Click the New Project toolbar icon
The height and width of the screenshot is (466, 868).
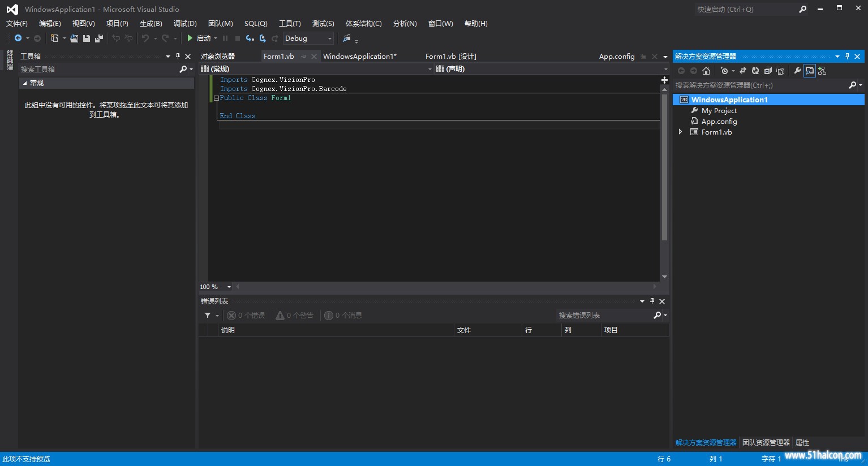tap(54, 38)
